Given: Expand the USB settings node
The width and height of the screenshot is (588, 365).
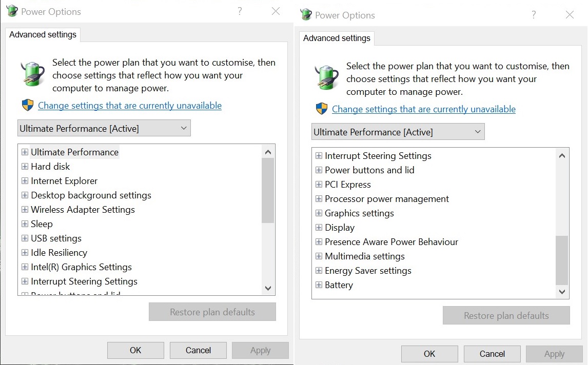Looking at the screenshot, I should point(25,238).
